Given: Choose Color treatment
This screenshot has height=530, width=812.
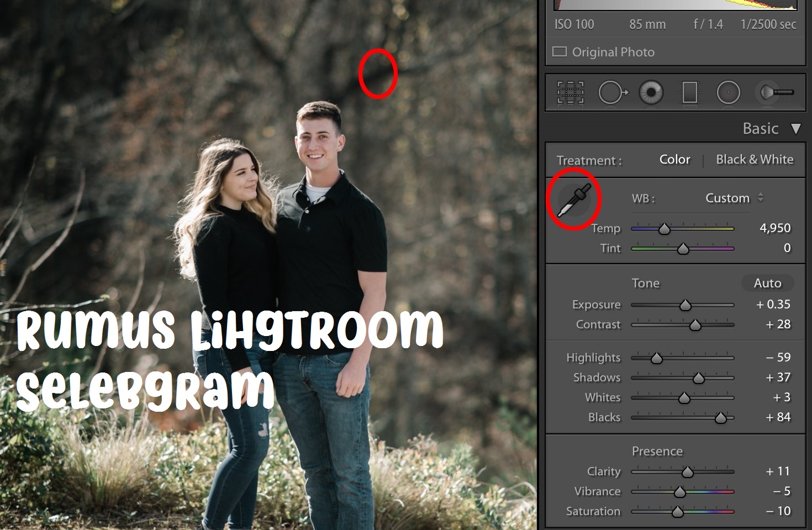Looking at the screenshot, I should (674, 159).
